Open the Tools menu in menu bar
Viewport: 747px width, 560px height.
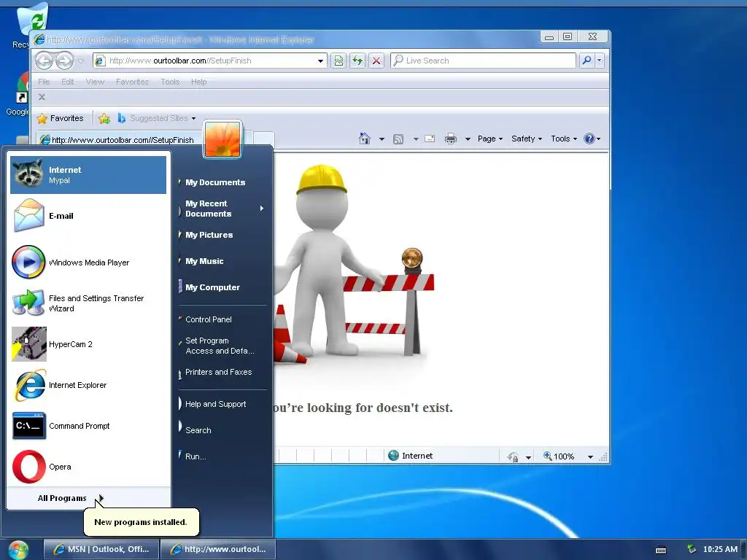170,82
